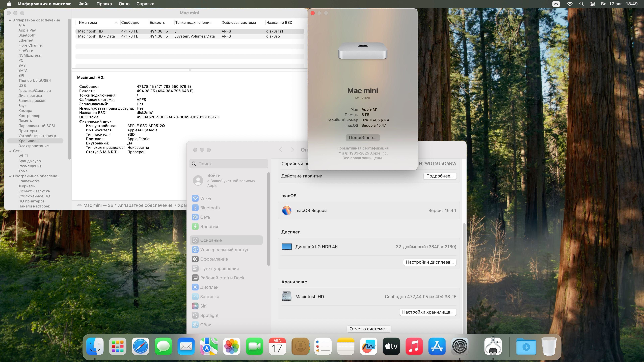Open the Файл menu
The width and height of the screenshot is (644, 362).
tap(84, 4)
